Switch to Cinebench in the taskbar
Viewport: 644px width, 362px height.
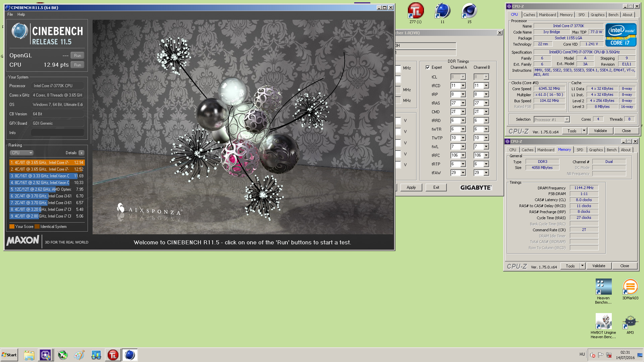tap(130, 355)
